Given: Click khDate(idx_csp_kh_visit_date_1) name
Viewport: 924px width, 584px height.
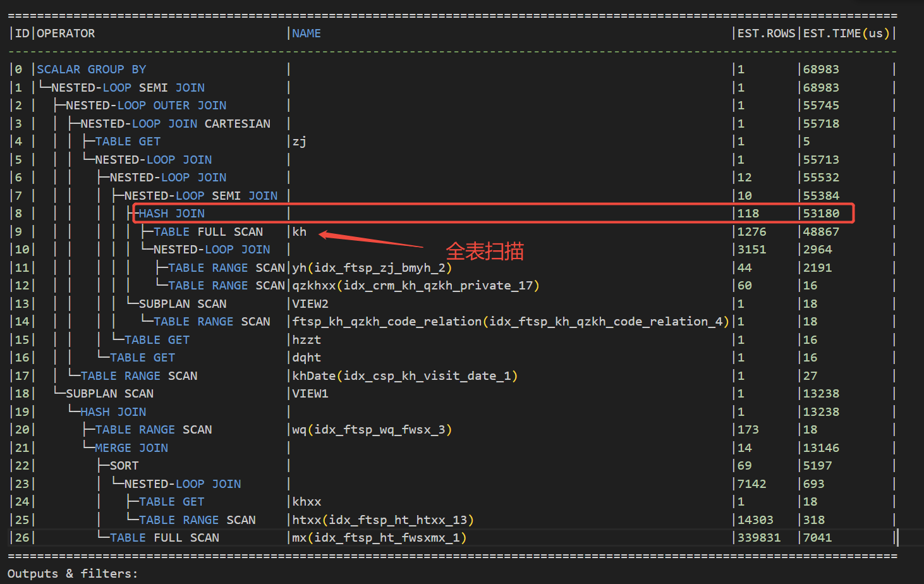Looking at the screenshot, I should (x=405, y=376).
